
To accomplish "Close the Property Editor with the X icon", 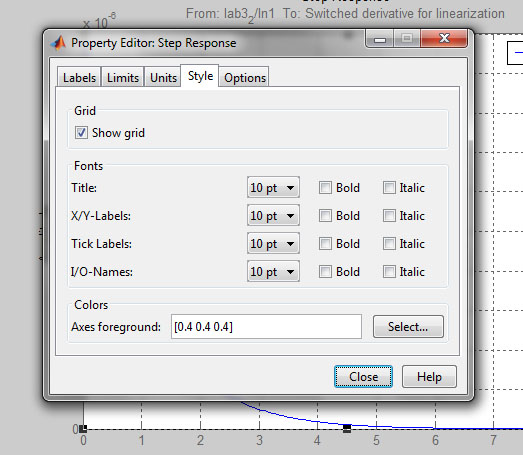I will pos(444,38).
